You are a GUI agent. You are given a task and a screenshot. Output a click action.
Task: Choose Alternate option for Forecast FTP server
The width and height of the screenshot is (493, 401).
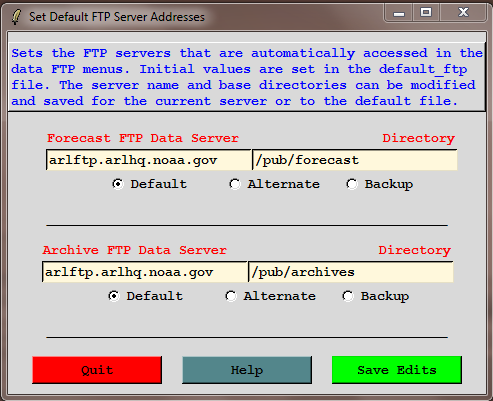(x=235, y=184)
